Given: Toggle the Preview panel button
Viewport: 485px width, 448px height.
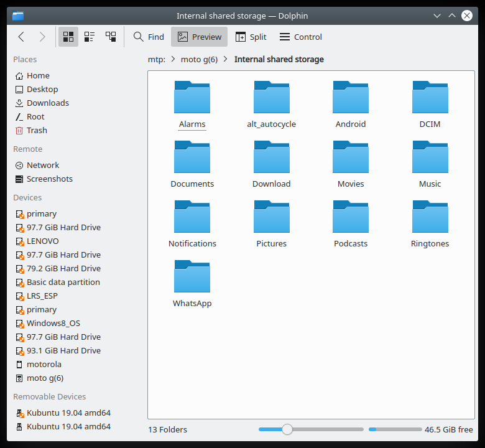Looking at the screenshot, I should [x=200, y=37].
